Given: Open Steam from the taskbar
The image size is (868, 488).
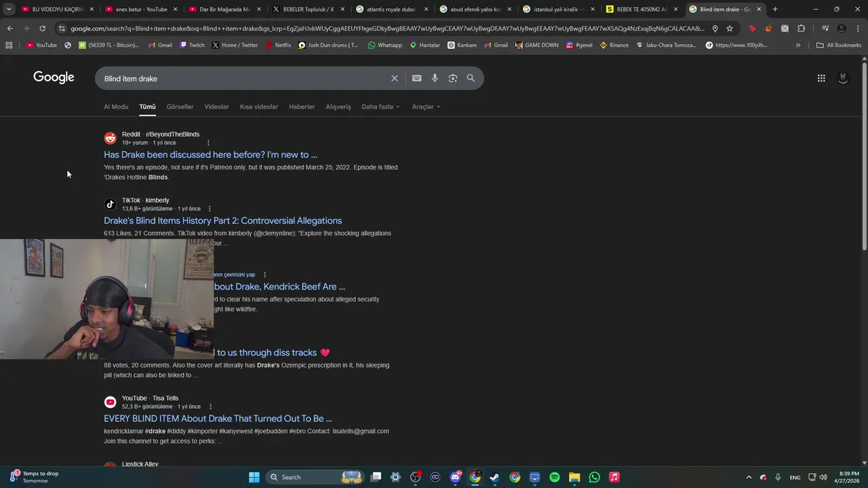Looking at the screenshot, I should [x=495, y=477].
